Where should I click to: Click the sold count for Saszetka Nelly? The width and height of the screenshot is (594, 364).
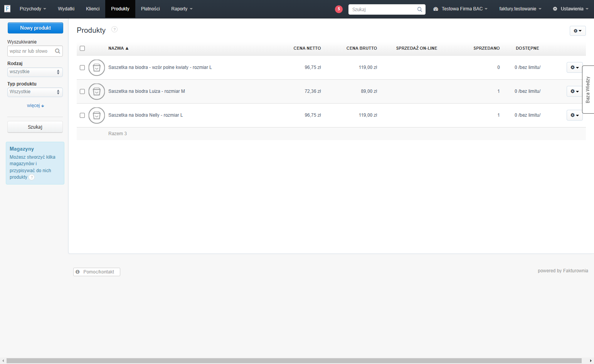click(x=498, y=115)
